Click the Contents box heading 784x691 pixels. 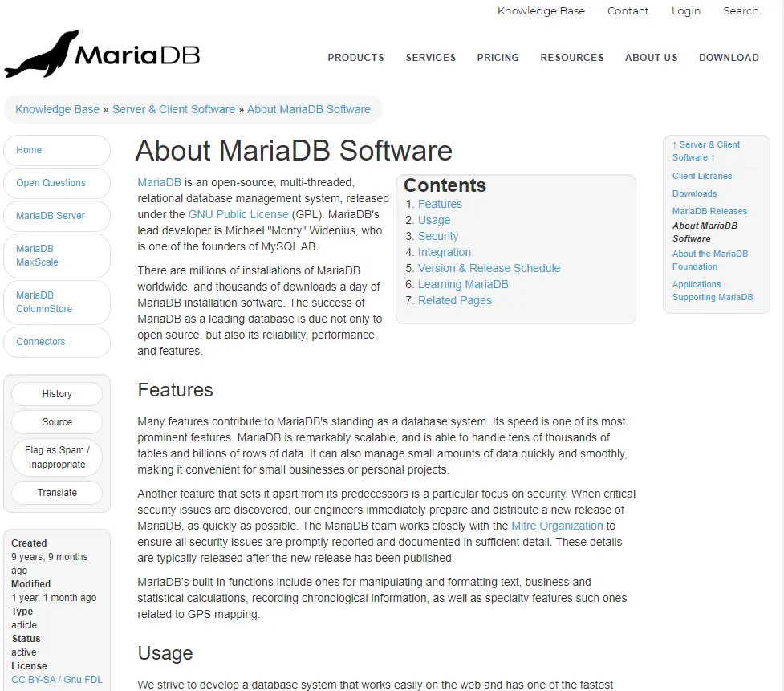445,185
